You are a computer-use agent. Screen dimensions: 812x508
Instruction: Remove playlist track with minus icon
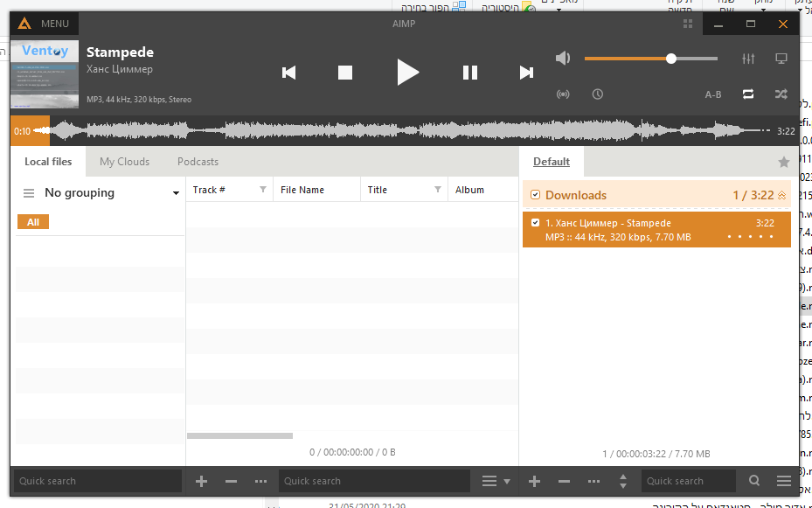(564, 482)
